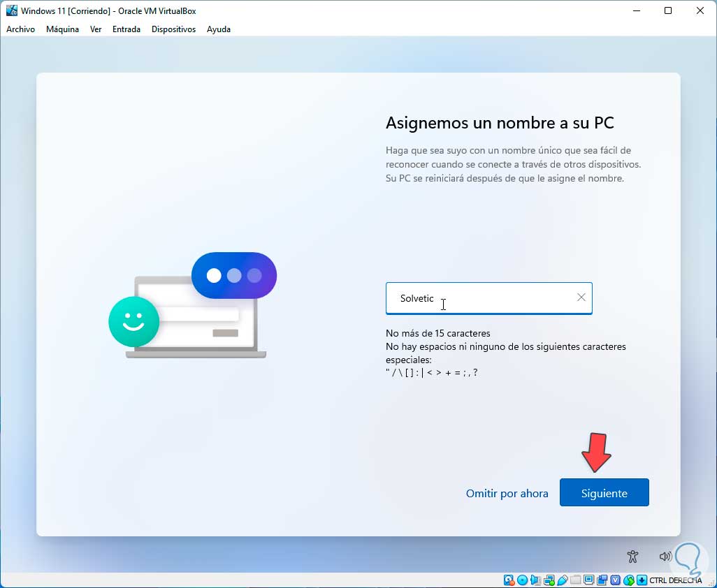Viewport: 717px width, 588px height.
Task: Click the text No más de 15 caracteres
Action: click(437, 334)
